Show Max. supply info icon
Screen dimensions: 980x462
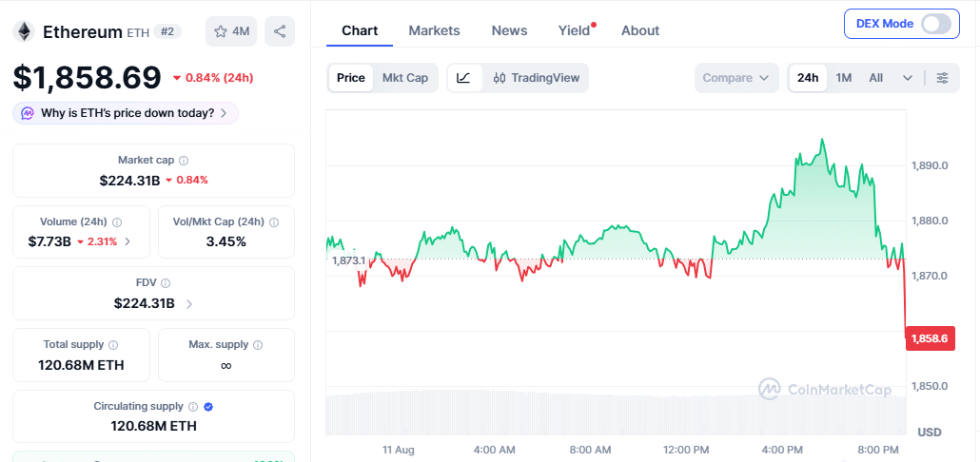tap(258, 345)
